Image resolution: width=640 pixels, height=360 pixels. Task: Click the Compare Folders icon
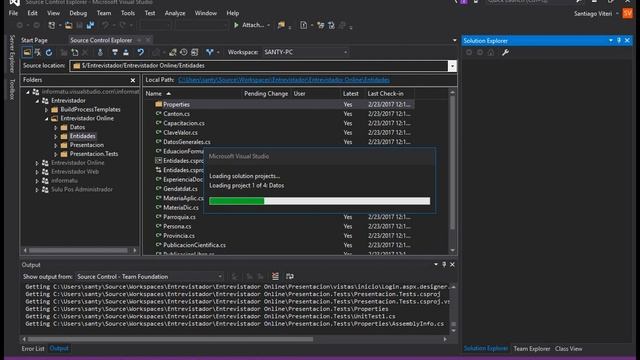[x=195, y=52]
